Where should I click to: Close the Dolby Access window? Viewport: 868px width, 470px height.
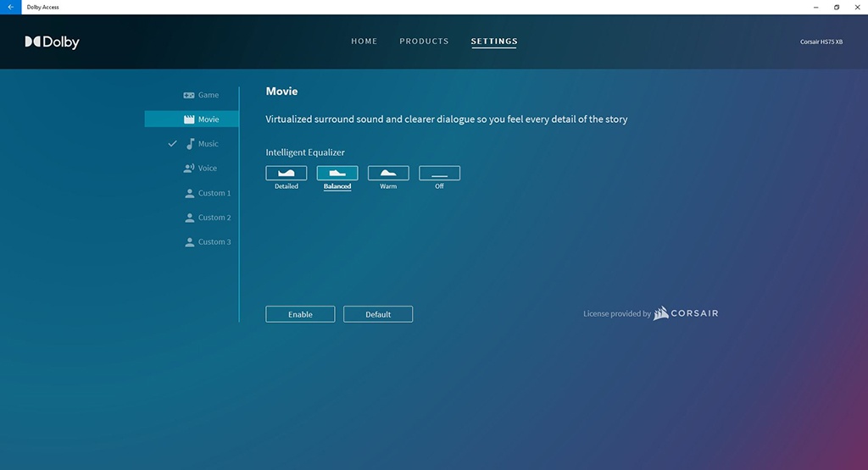(x=858, y=7)
